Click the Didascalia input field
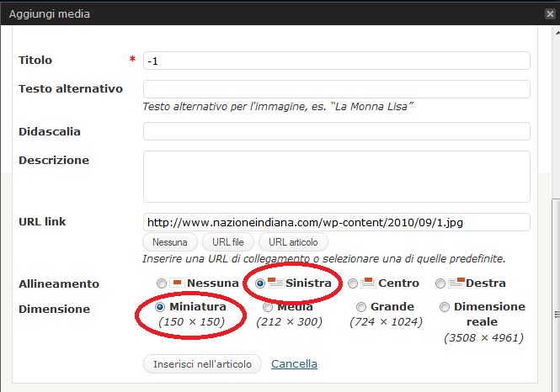 336,131
